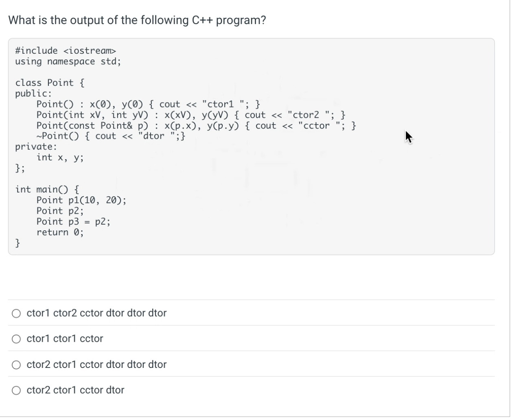This screenshot has width=512, height=420.
Task: Click the question text about C++ program output
Action: pos(136,20)
